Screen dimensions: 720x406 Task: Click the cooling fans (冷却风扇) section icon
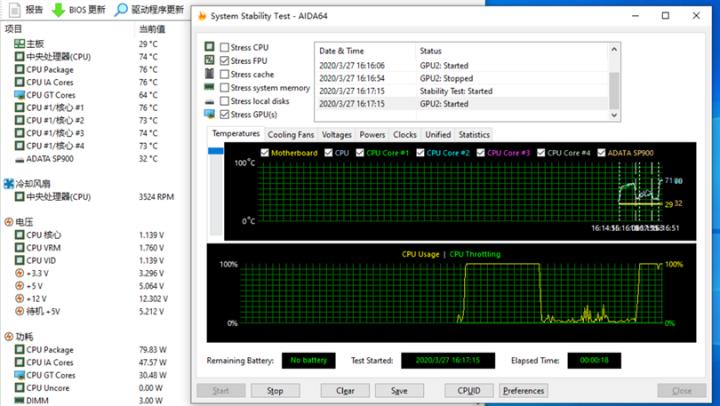click(9, 184)
